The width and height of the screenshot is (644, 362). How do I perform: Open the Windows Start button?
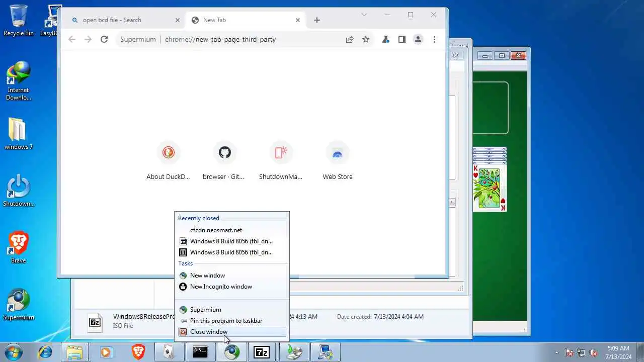point(14,352)
